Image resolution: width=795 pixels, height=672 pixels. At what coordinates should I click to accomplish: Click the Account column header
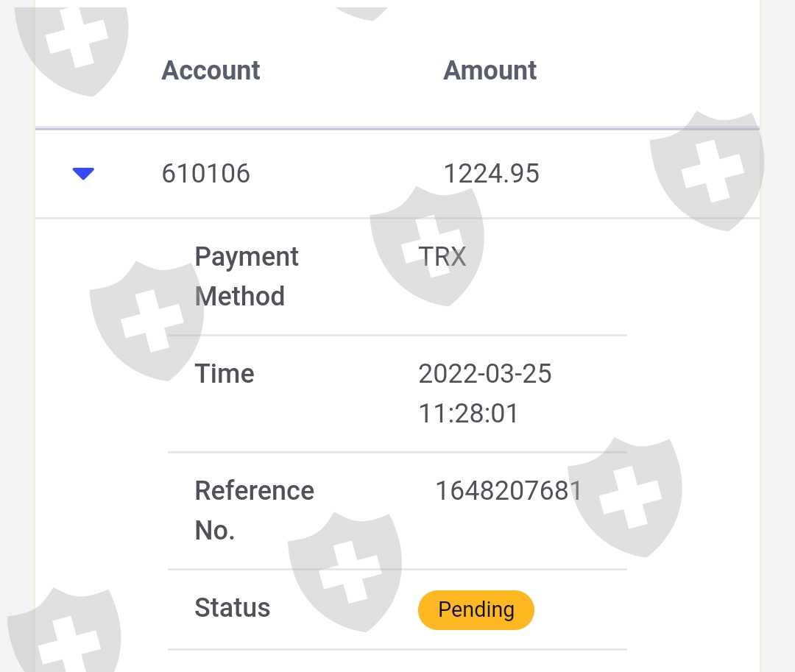click(211, 71)
